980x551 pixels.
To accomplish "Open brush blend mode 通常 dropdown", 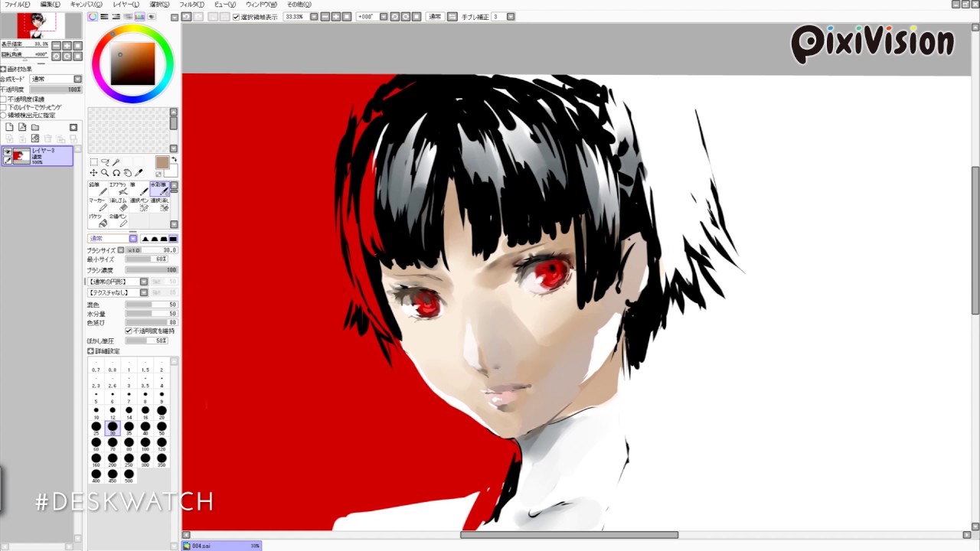I will point(113,239).
